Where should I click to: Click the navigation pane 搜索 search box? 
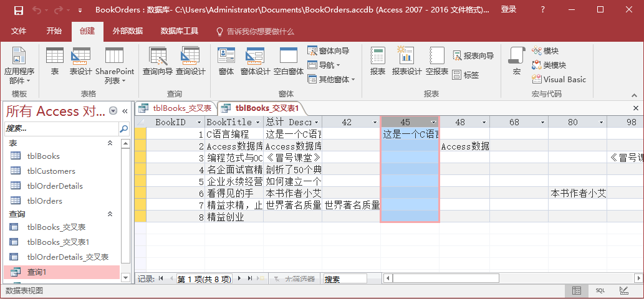click(x=61, y=128)
